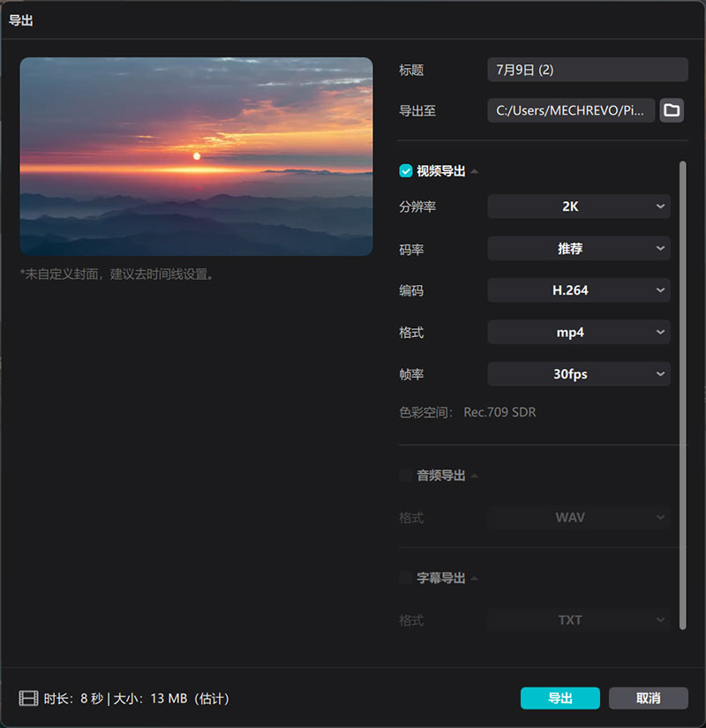Open the 分辨率 dropdown showing 2K
This screenshot has width=706, height=728.
pyautogui.click(x=578, y=206)
